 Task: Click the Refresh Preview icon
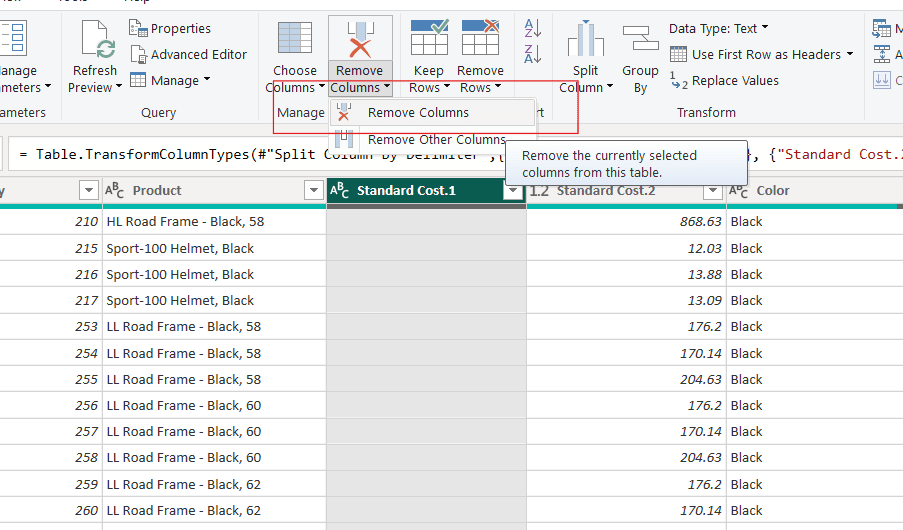96,40
